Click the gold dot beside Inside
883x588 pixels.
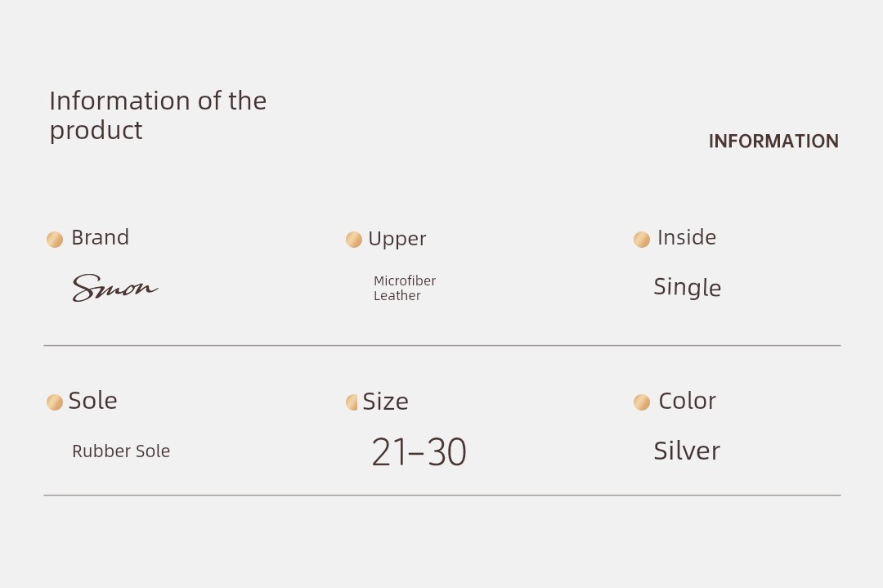[642, 240]
